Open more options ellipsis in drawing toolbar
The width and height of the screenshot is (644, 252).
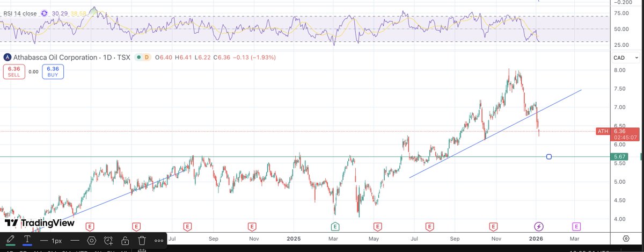[x=159, y=241]
